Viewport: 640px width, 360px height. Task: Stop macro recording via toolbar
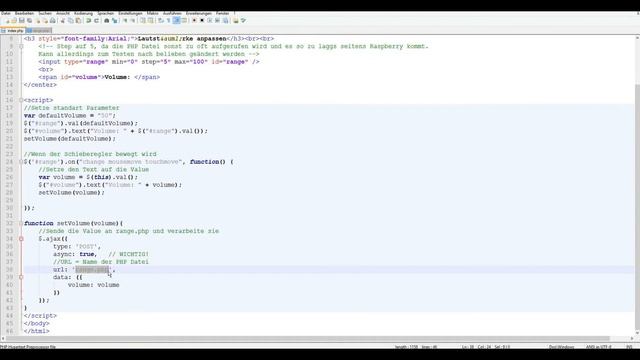[x=202, y=20]
